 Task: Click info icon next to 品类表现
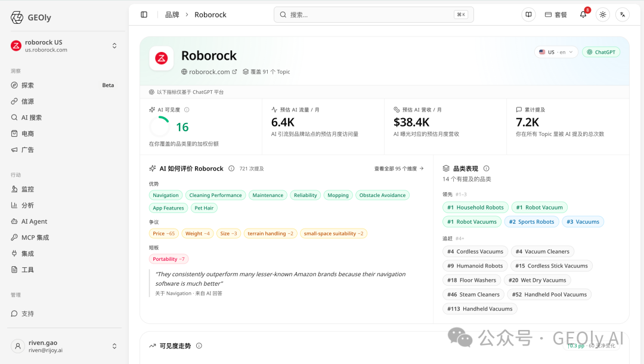click(487, 168)
